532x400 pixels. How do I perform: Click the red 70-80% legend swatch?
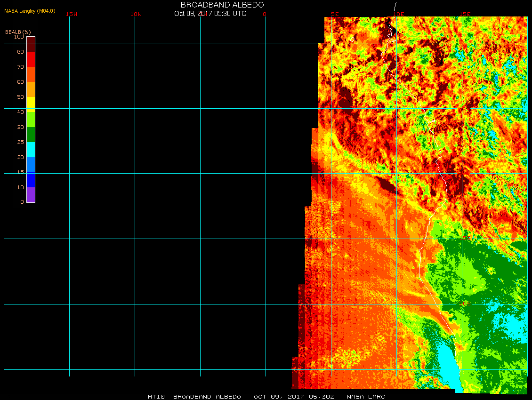(31, 59)
